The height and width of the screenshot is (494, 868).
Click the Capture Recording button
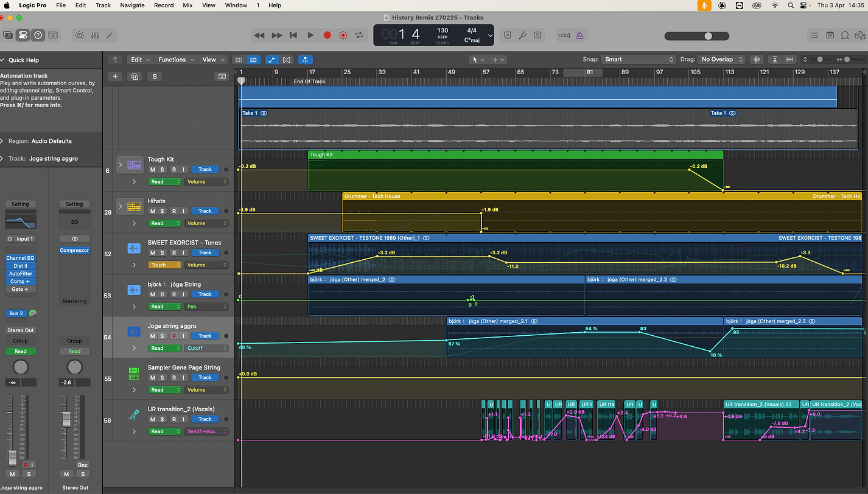pyautogui.click(x=343, y=35)
